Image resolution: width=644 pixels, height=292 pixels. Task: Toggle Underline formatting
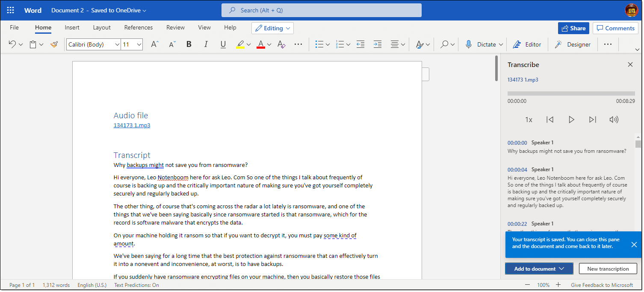[x=223, y=44]
